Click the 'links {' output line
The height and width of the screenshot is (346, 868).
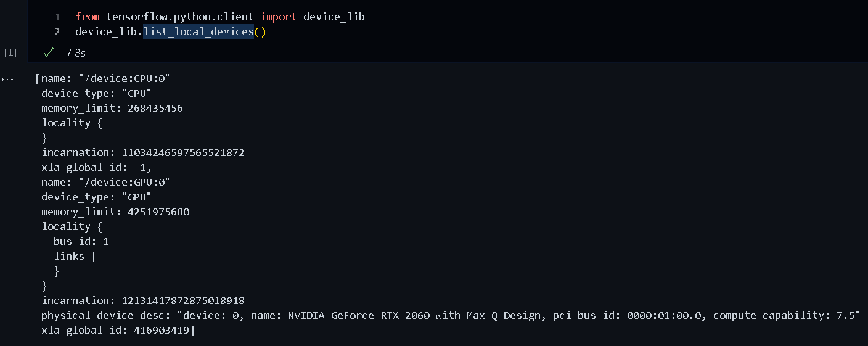(75, 256)
